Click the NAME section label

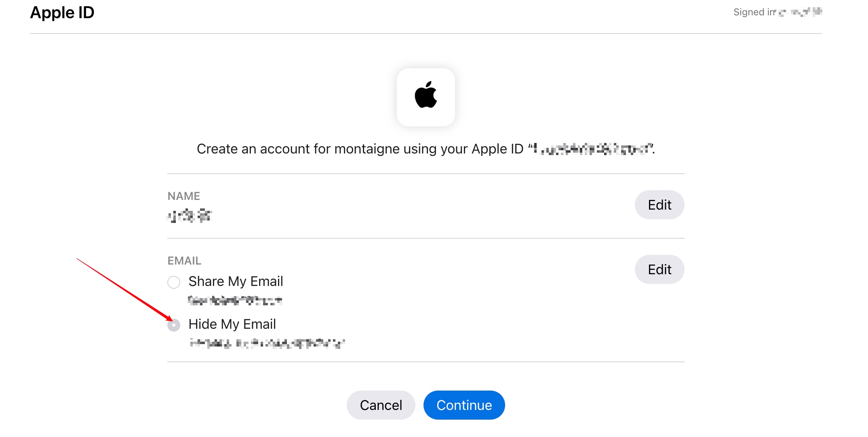coord(184,196)
